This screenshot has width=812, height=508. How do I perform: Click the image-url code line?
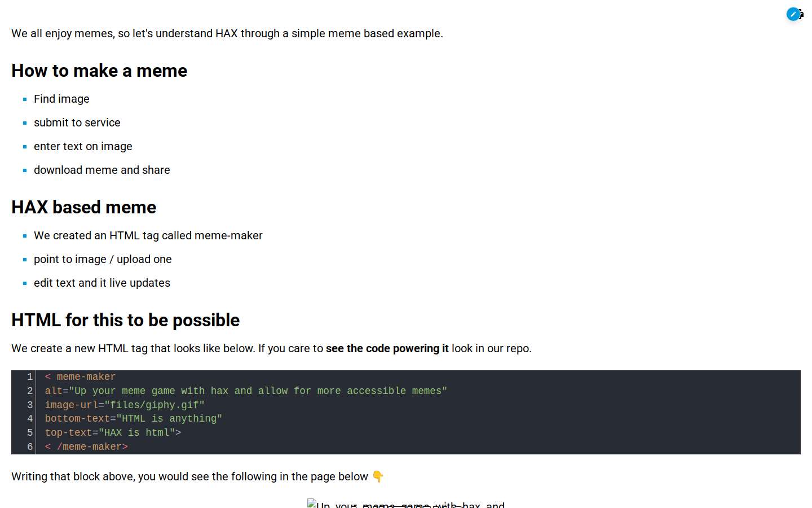point(125,405)
